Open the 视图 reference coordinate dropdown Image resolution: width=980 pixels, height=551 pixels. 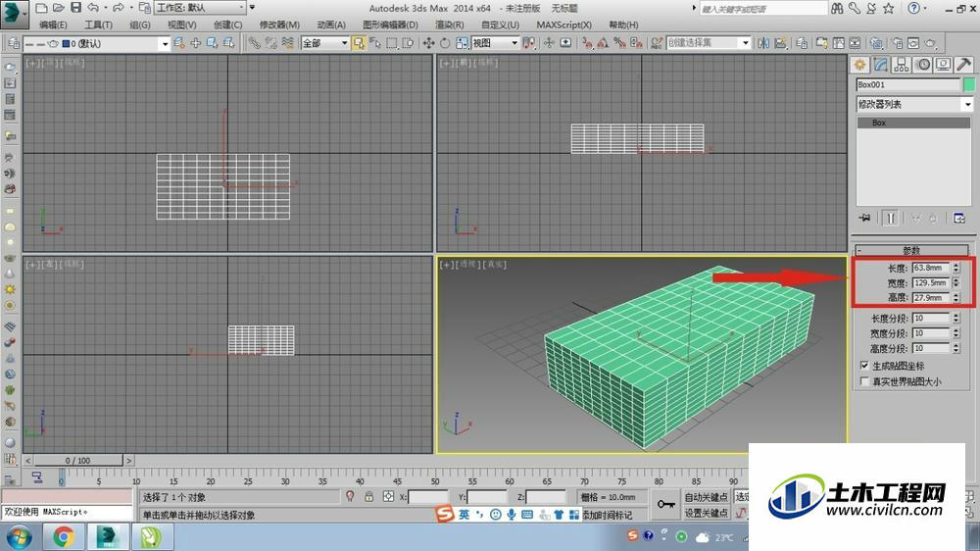(495, 43)
